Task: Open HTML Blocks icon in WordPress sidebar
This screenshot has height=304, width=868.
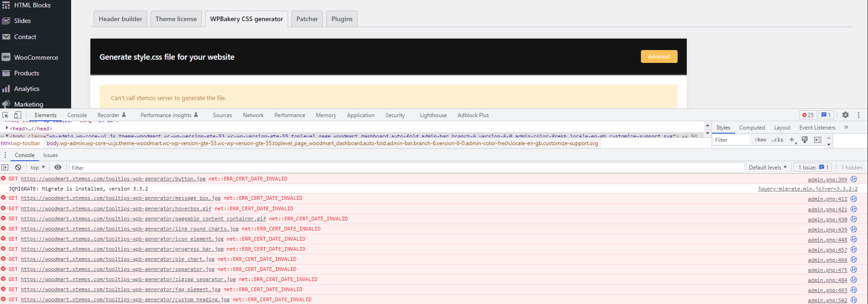Action: pyautogui.click(x=6, y=5)
